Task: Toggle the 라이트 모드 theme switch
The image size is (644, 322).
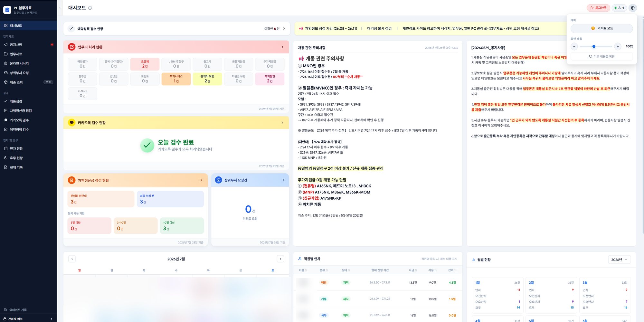Action: pos(601,28)
